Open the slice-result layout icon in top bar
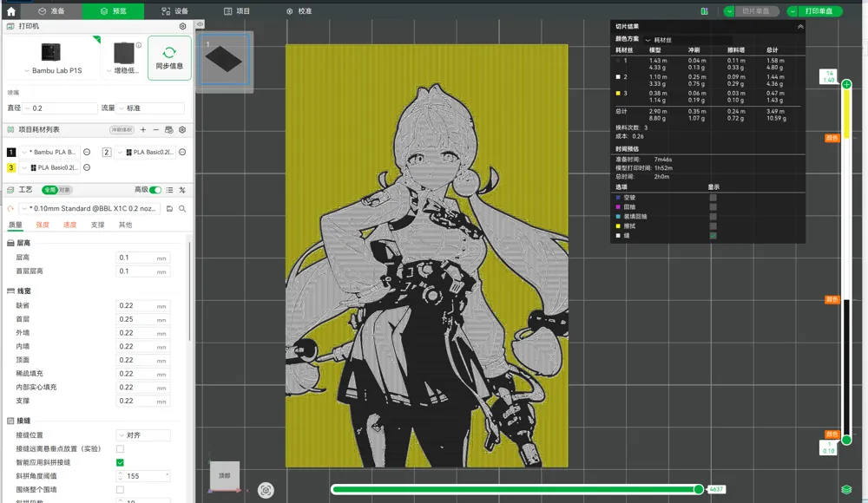The width and height of the screenshot is (868, 503). coord(704,11)
